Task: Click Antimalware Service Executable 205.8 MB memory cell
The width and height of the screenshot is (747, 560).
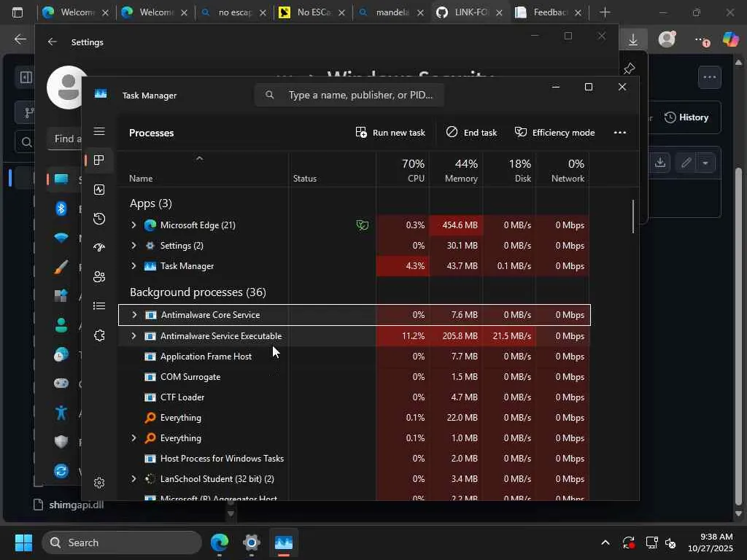Action: click(457, 335)
